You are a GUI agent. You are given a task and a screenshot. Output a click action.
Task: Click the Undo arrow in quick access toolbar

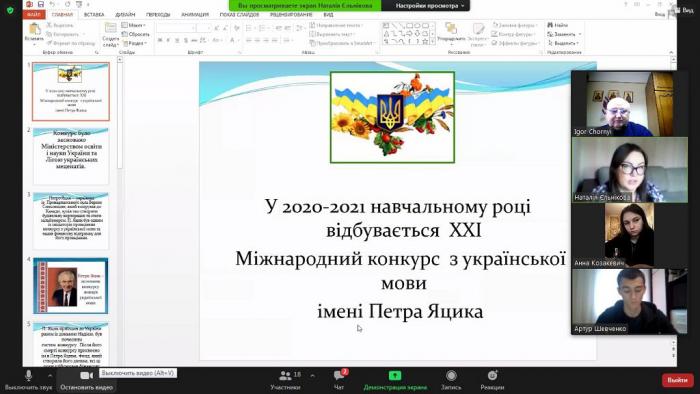[x=53, y=4]
